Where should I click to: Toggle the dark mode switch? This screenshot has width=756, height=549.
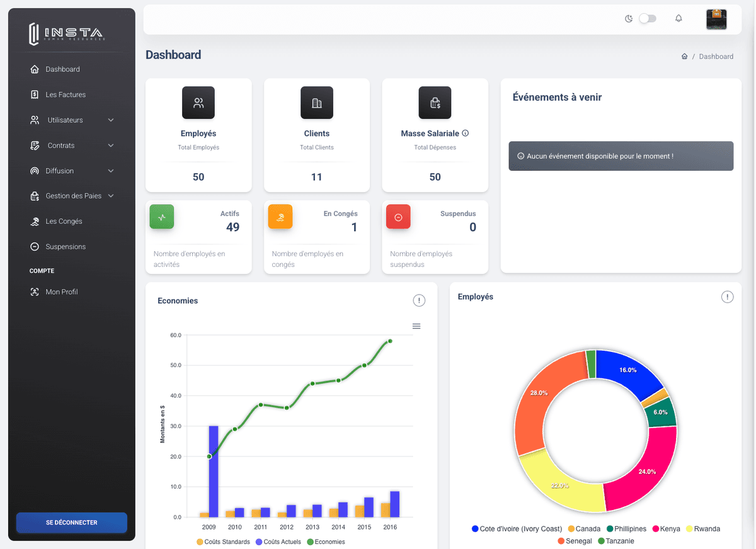pyautogui.click(x=647, y=19)
